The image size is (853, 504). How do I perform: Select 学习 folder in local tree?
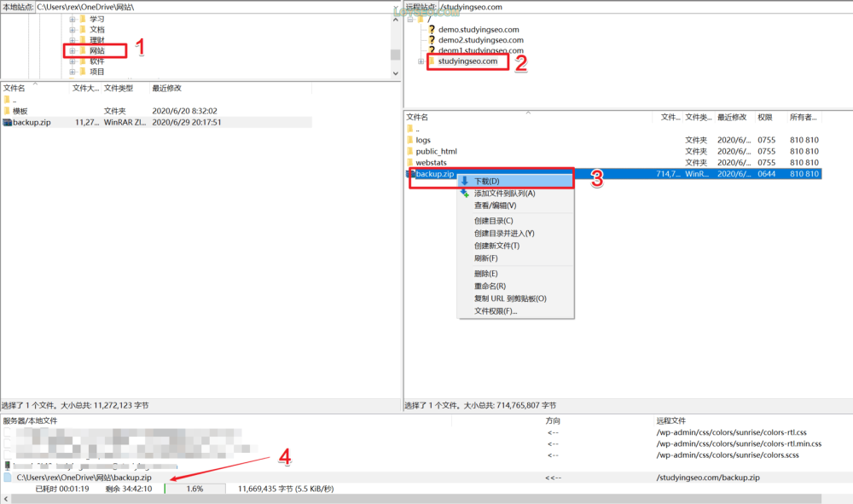(x=97, y=19)
